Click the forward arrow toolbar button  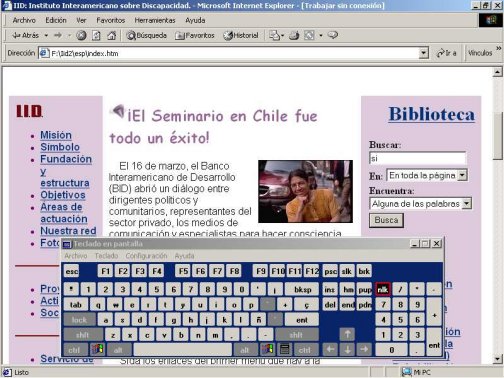pyautogui.click(x=58, y=35)
